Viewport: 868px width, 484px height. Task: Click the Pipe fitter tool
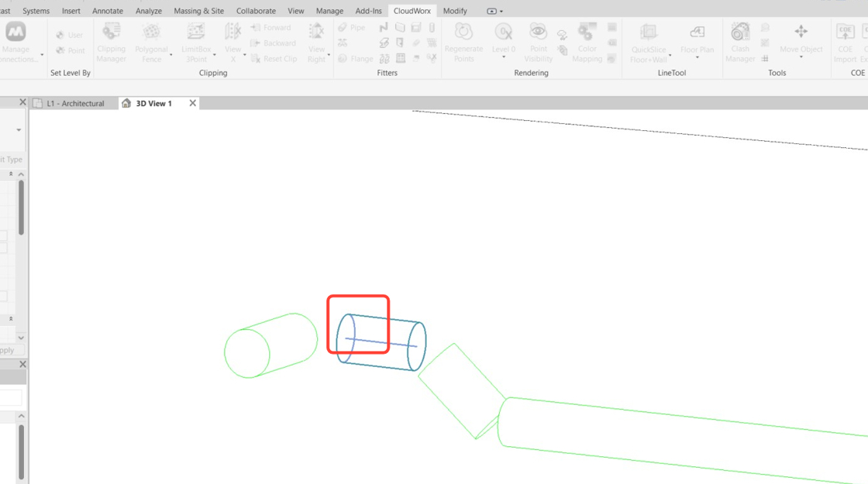pyautogui.click(x=351, y=28)
